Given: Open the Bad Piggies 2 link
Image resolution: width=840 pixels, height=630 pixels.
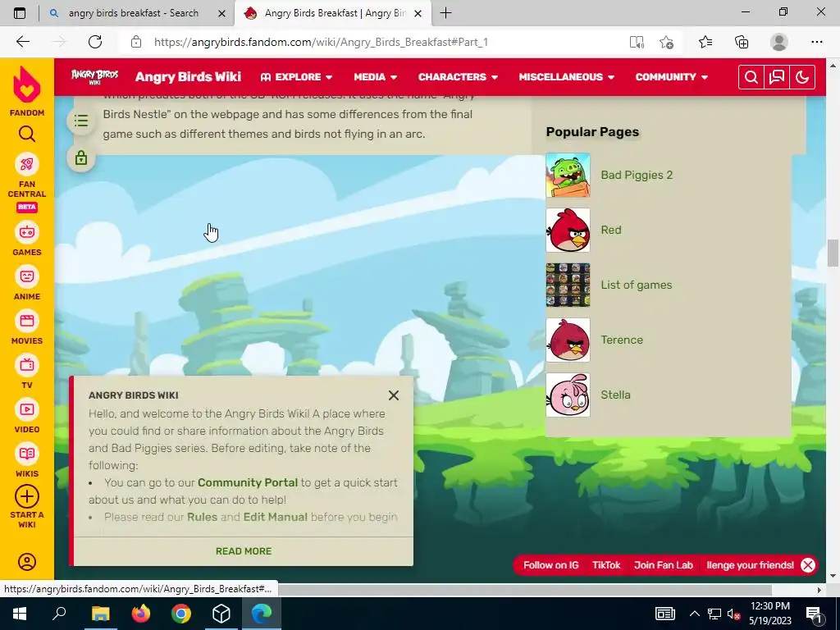Looking at the screenshot, I should coord(637,175).
